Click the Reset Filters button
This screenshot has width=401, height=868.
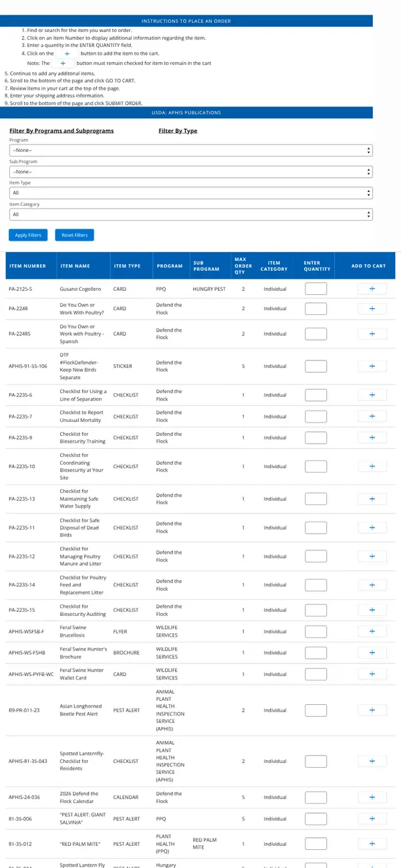pos(75,235)
